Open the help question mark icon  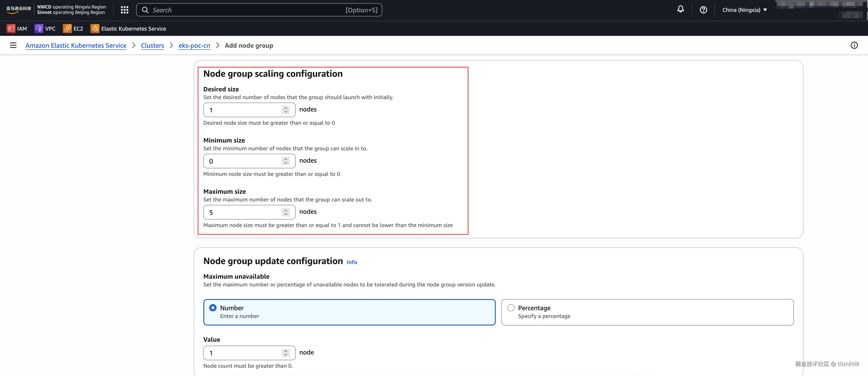(703, 10)
